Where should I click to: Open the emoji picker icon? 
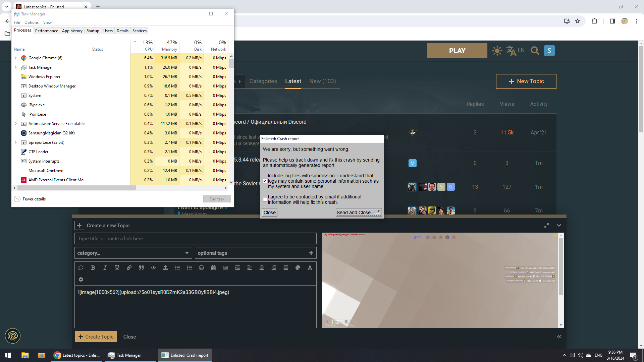(x=201, y=268)
